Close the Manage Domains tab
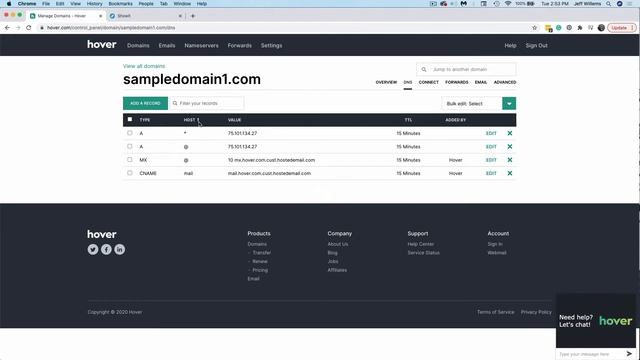Screen dimensions: 640x360 [100, 16]
